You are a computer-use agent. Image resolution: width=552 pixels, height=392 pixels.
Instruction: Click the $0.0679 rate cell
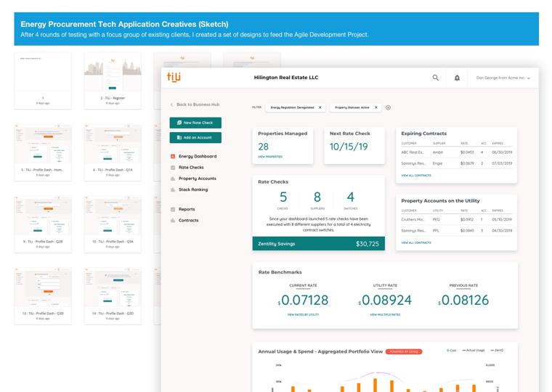tap(467, 163)
